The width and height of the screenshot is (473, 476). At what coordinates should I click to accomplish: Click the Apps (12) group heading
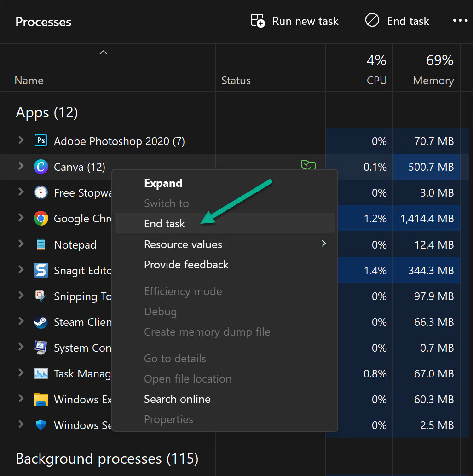tap(47, 113)
